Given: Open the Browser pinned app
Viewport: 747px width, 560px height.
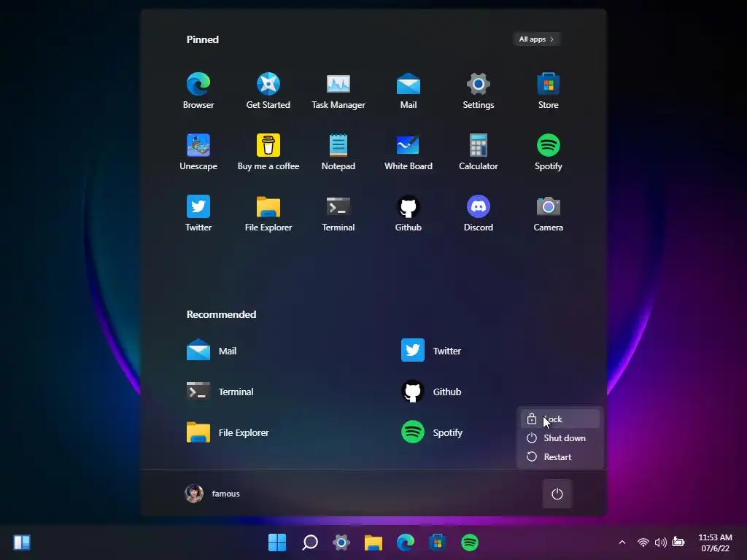Looking at the screenshot, I should [x=198, y=90].
